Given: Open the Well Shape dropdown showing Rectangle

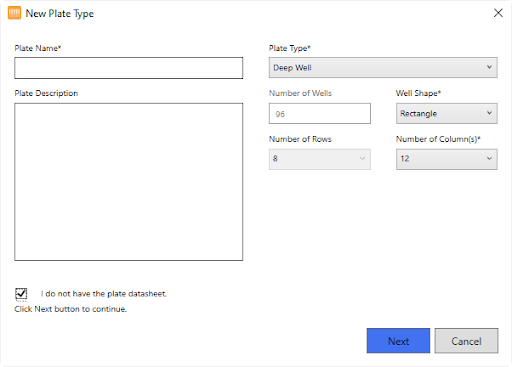Looking at the screenshot, I should [447, 114].
